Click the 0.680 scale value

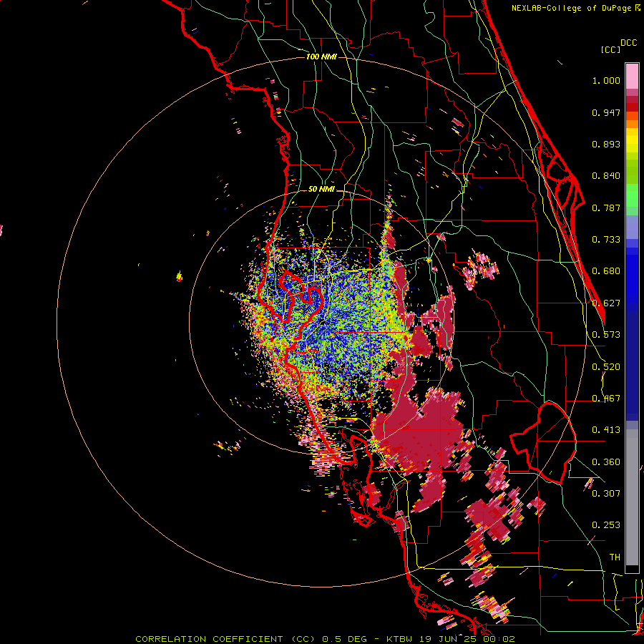point(606,271)
